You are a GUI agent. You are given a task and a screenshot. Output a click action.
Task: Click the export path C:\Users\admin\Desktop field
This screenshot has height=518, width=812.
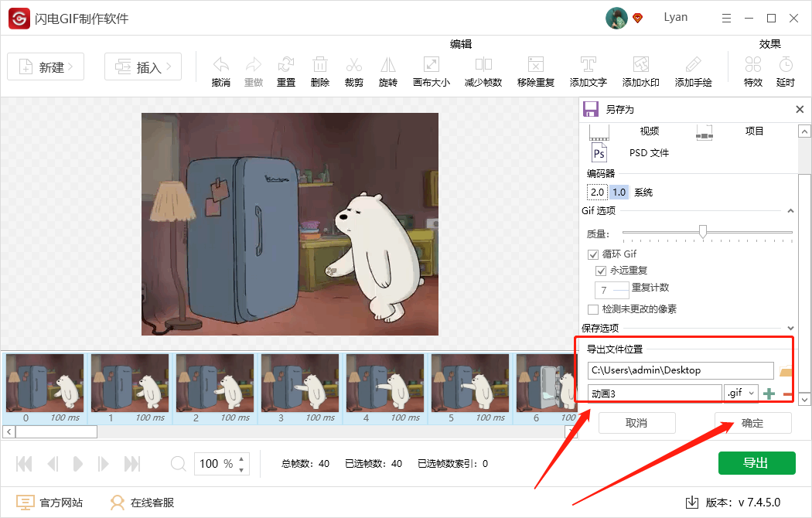tap(681, 370)
